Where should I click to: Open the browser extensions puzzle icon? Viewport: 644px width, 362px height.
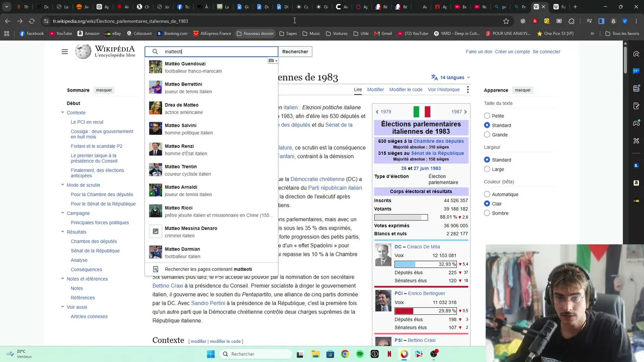pyautogui.click(x=571, y=21)
